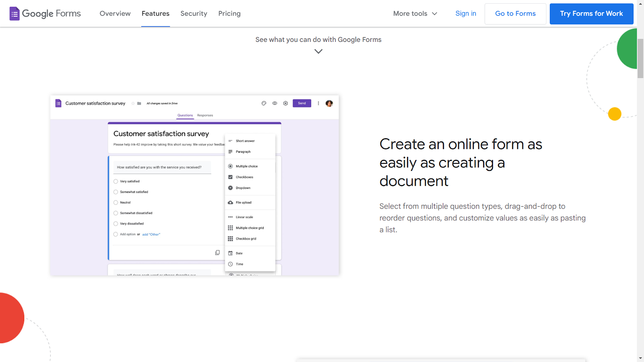Viewport: 644px width, 362px height.
Task: Go to the Security page
Action: [x=194, y=14]
